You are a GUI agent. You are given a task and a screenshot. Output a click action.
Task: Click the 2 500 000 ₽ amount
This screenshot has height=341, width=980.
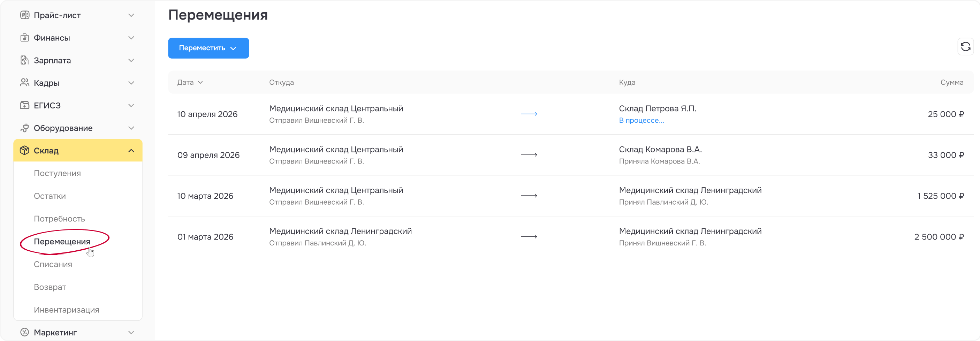click(x=939, y=237)
